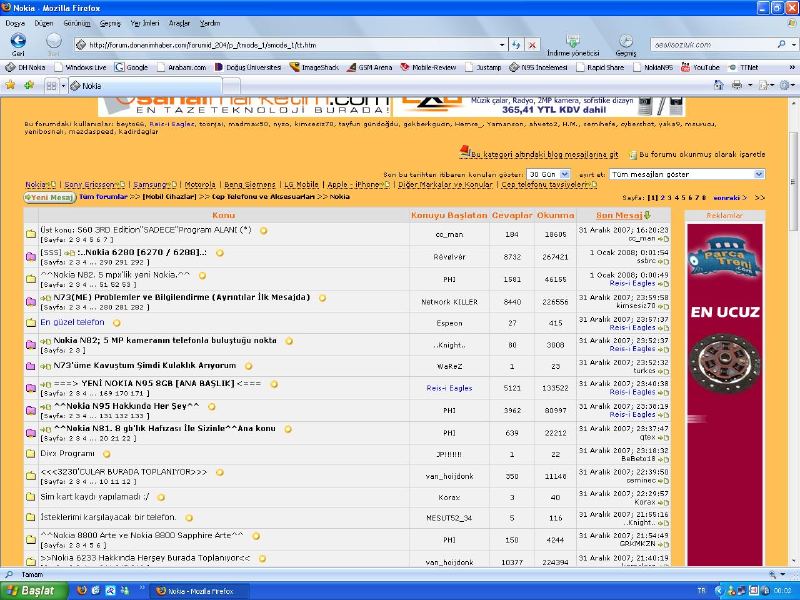Open the YouTube bookmark

click(x=701, y=67)
